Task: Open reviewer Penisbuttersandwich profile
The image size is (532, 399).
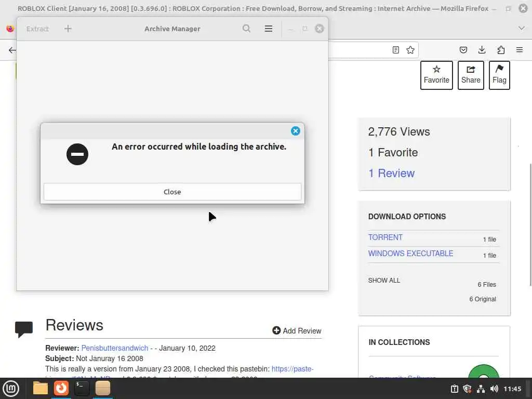Action: pyautogui.click(x=115, y=348)
